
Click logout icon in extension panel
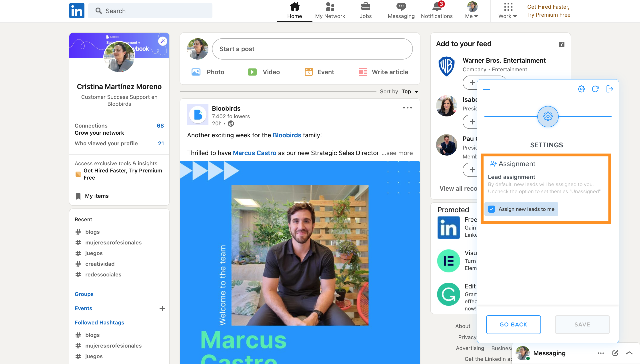610,89
